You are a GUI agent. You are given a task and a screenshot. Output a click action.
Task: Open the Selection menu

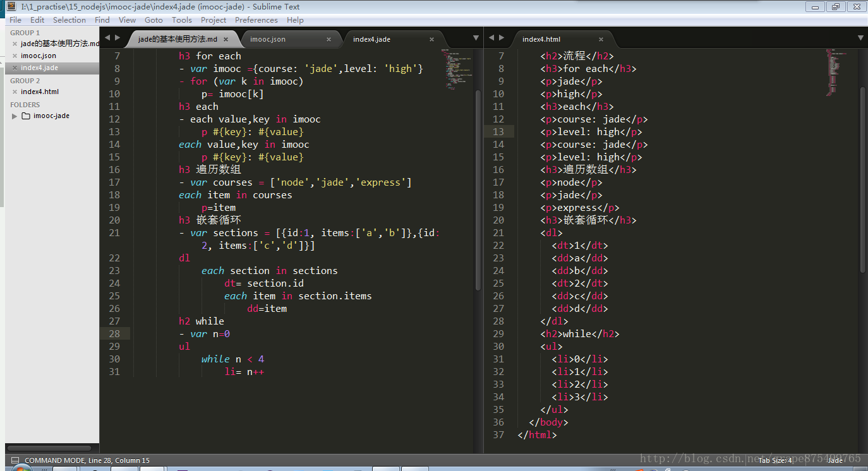pos(69,20)
